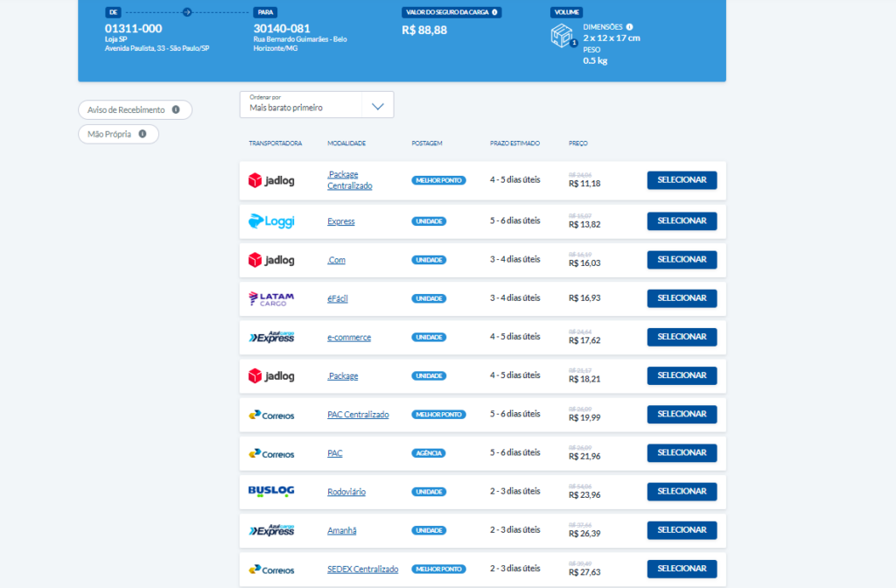Open the LATAM éFácil modality link
This screenshot has height=588, width=896.
(338, 298)
